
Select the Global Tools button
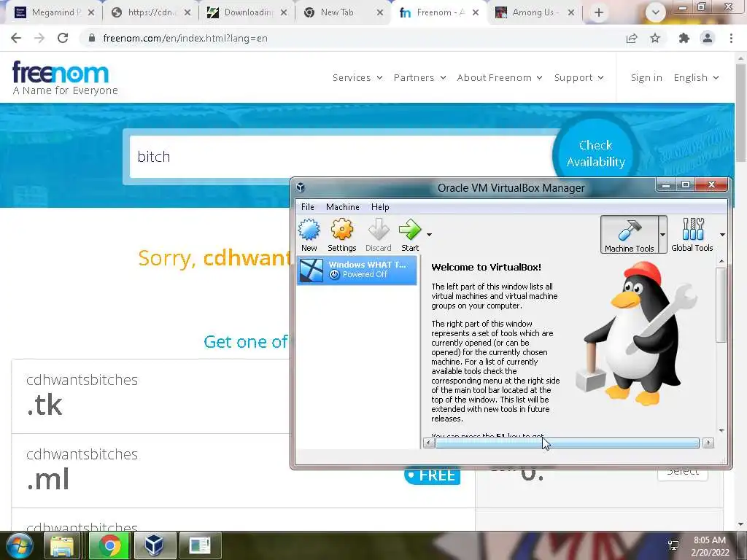(692, 235)
